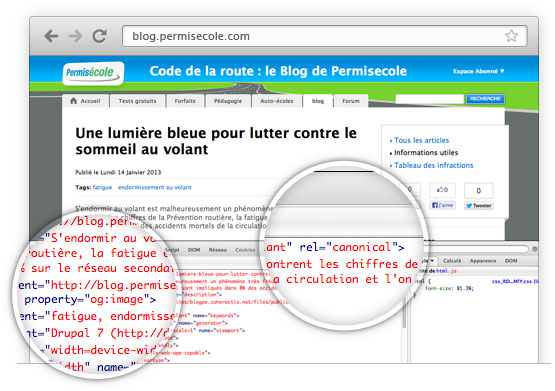Open the Tests gratuits tab
This screenshot has width=555, height=391.
[x=137, y=101]
